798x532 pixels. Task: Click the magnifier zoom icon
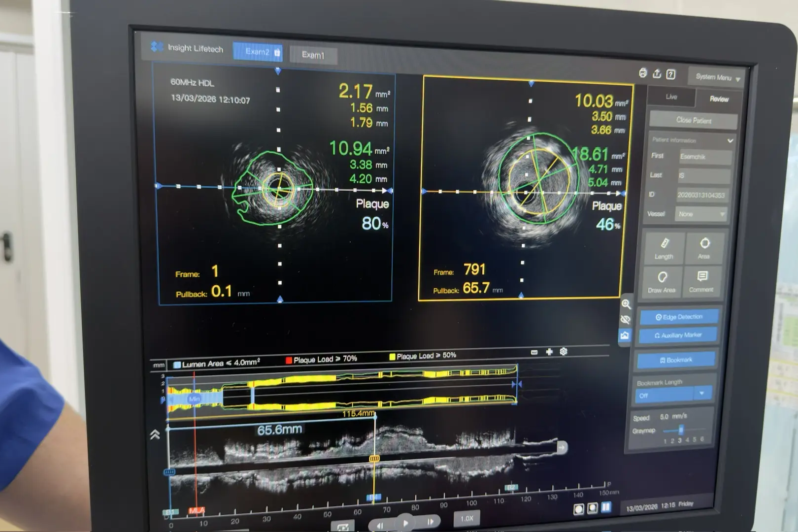coord(626,304)
